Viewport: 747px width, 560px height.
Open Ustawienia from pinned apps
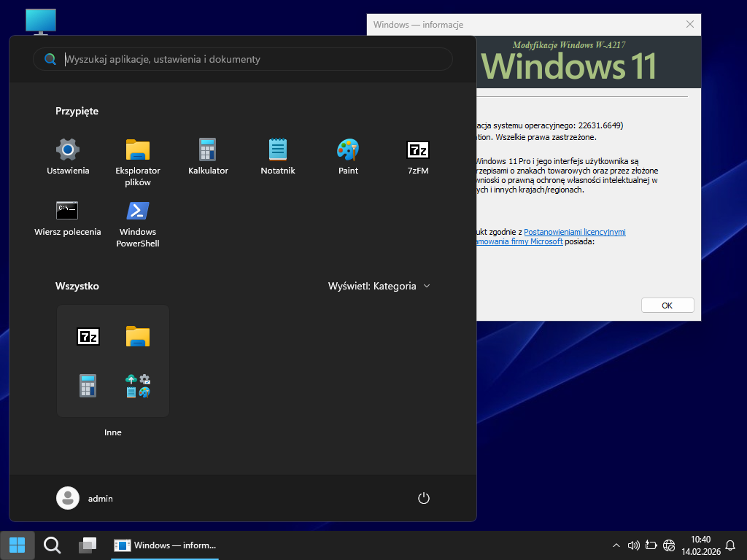pos(68,150)
